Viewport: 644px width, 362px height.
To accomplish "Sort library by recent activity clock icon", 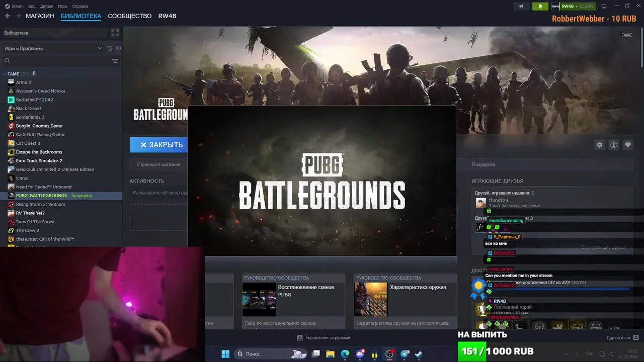I will [x=110, y=48].
